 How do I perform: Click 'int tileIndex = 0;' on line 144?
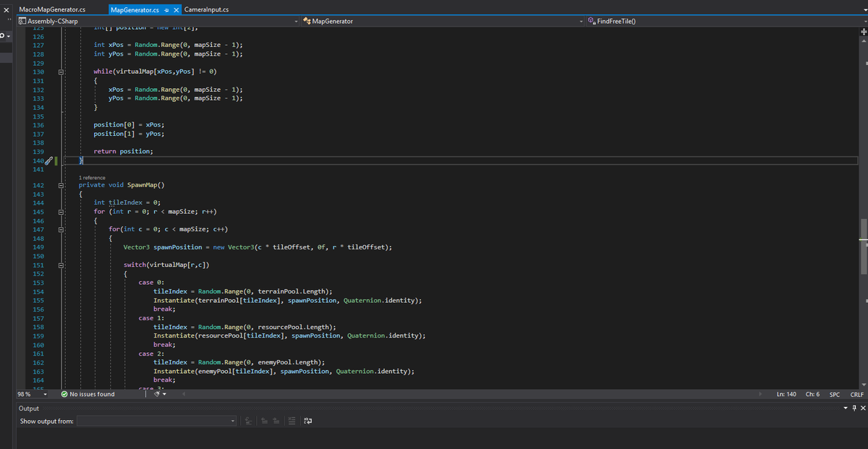pos(127,203)
